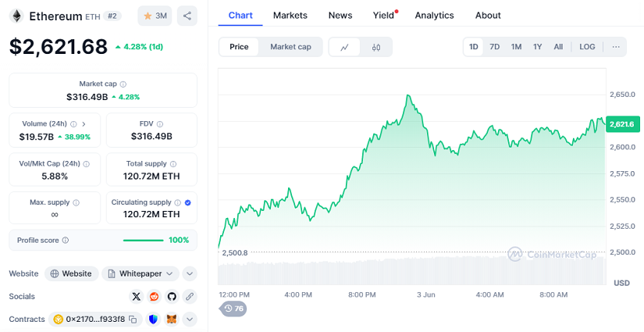Open the chart's three-dot more options menu
Viewport: 644px width, 332px height.
coord(615,47)
